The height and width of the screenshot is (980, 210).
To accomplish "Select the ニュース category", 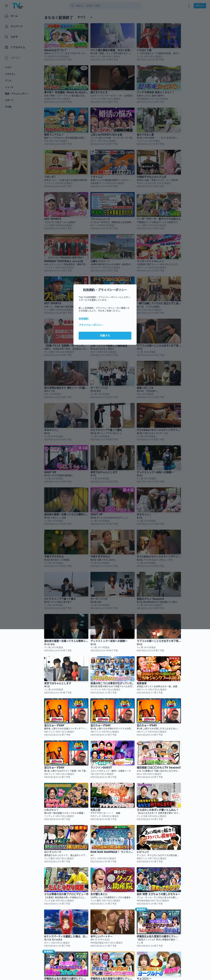I will coord(9,87).
